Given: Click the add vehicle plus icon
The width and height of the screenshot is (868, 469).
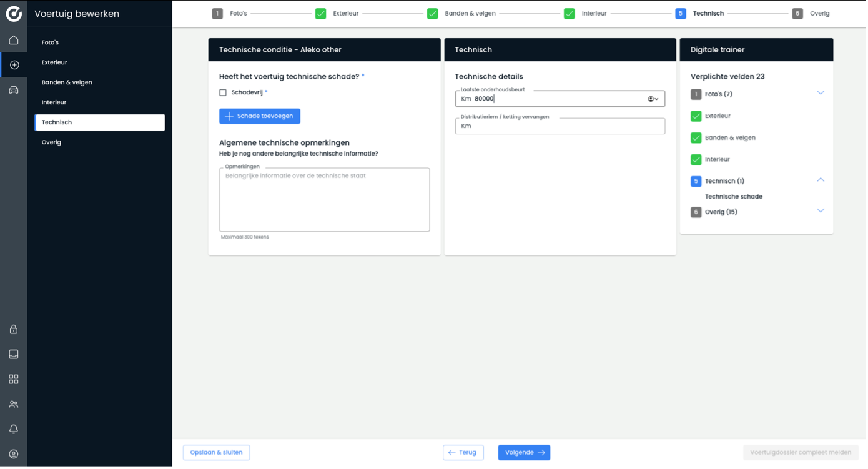Looking at the screenshot, I should coord(14,65).
